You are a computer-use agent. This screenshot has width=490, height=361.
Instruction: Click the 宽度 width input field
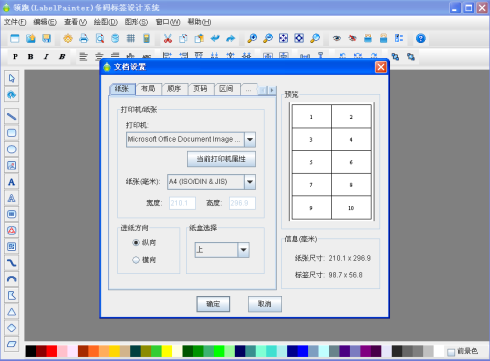point(182,203)
